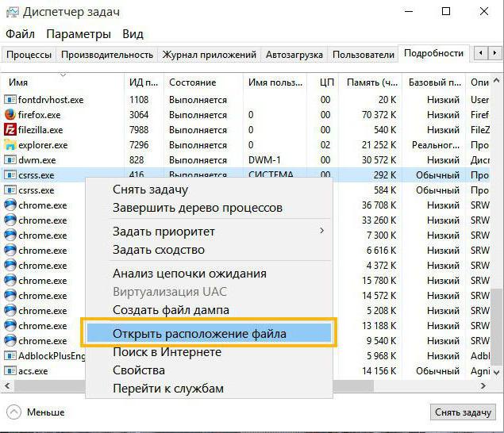Switch to the Производительность tab
504x433 pixels.
[107, 55]
